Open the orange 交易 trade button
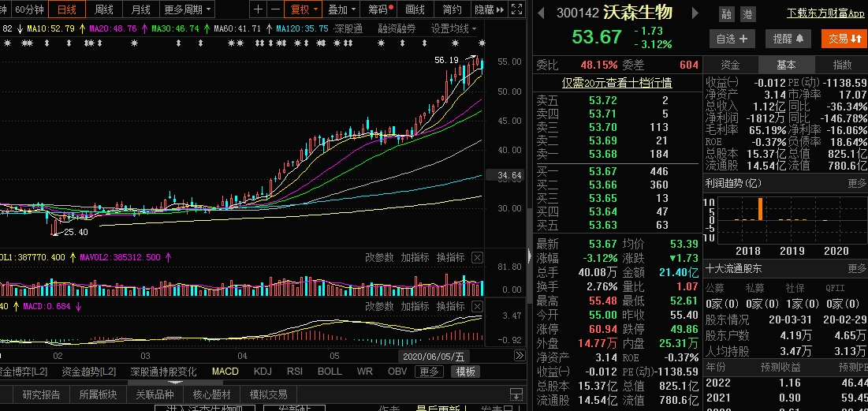This screenshot has width=868, height=411. [844, 39]
